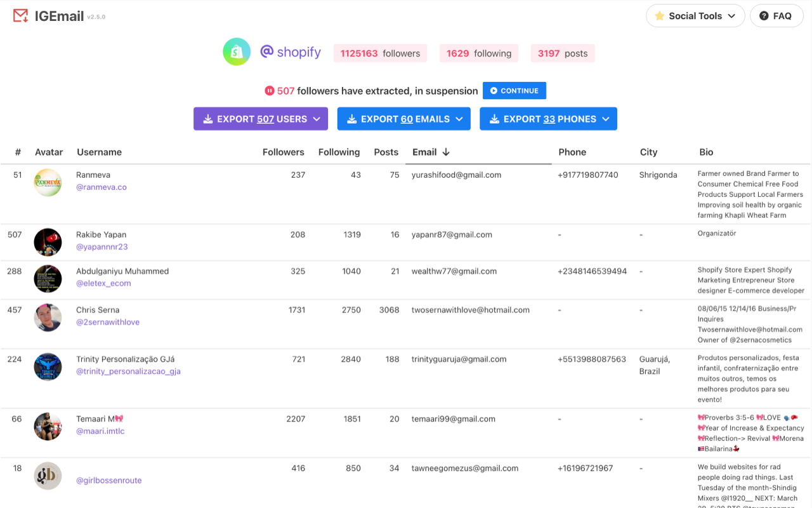Select email yapanr87@gmail.com
Viewport: 812px width, 508px height.
coord(452,234)
